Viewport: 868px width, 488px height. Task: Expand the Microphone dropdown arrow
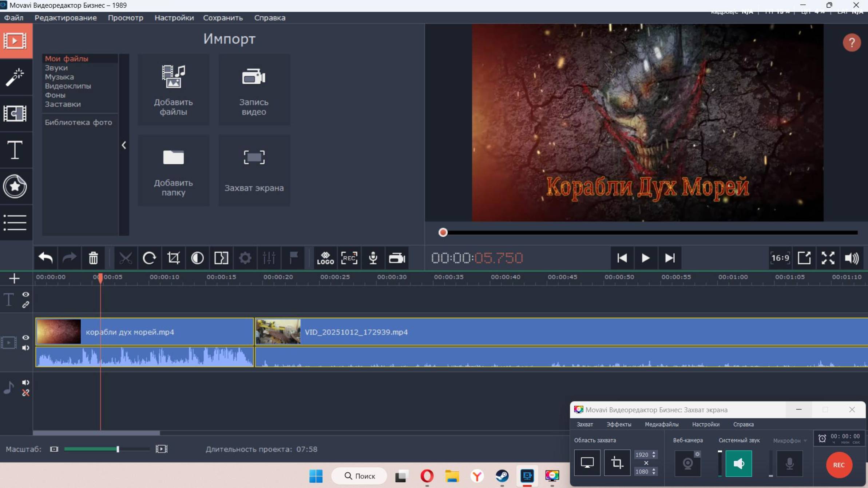click(805, 441)
